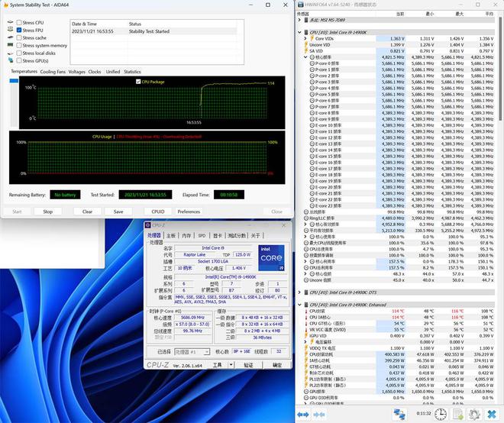Click the power icon beside CPU封装功耗 row
Image resolution: width=504 pixels, height=423 pixels.
(306, 354)
